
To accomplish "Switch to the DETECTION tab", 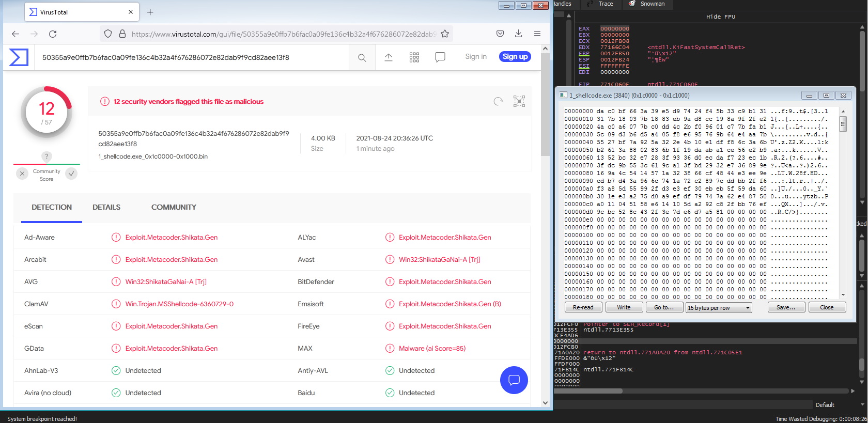I will coord(52,208).
